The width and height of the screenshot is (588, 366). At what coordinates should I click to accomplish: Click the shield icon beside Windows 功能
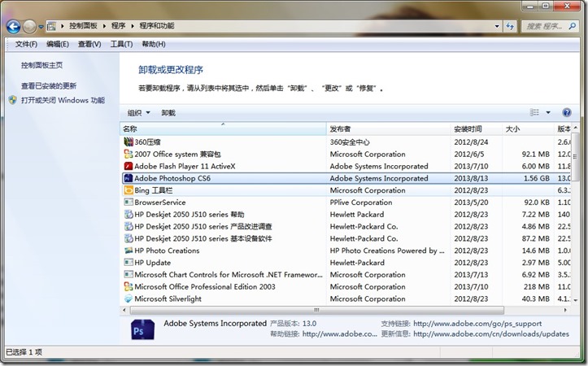click(x=13, y=100)
